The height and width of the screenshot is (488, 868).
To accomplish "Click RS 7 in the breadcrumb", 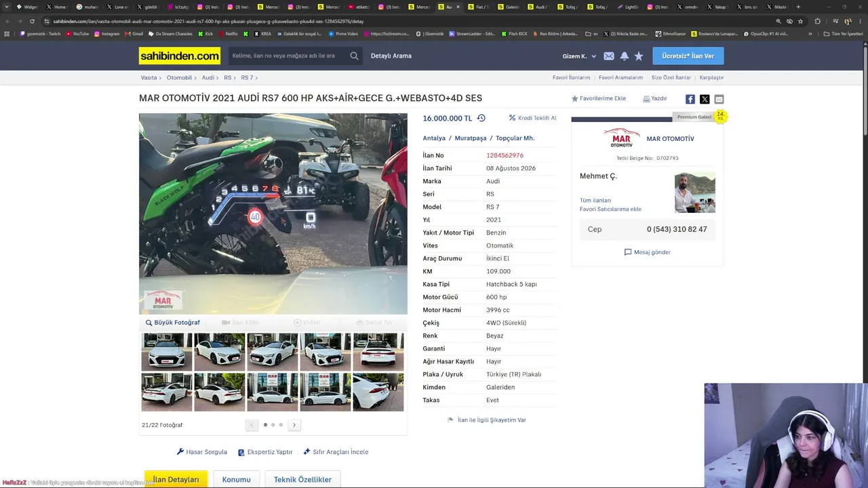I will [x=247, y=78].
